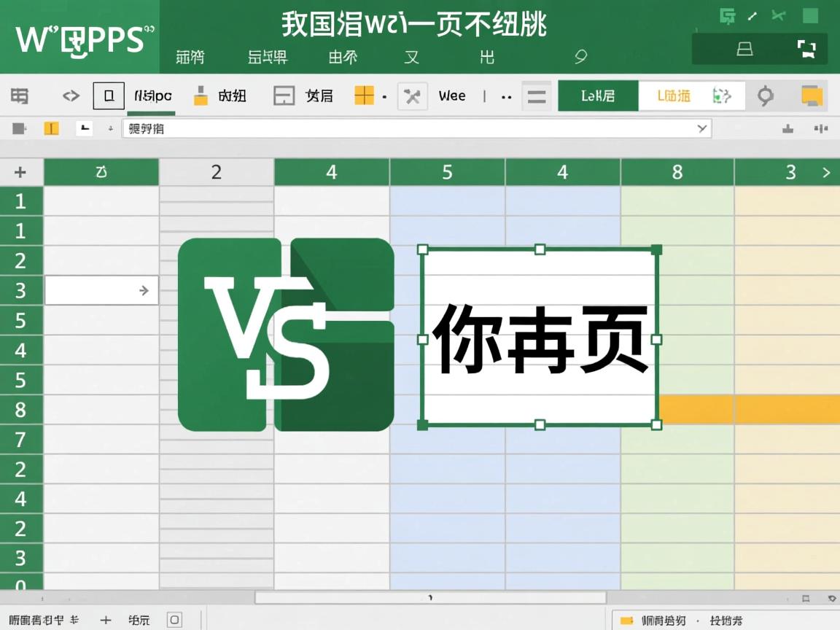Viewport: 840px width, 630px height.
Task: Toggle the square outline control near sheet tabs
Action: (174, 619)
